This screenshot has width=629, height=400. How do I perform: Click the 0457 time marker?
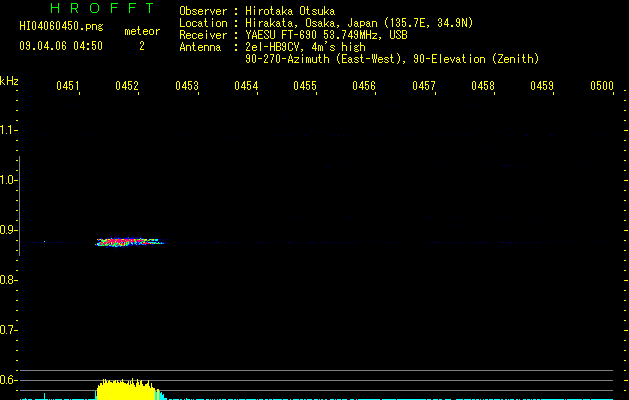click(424, 86)
